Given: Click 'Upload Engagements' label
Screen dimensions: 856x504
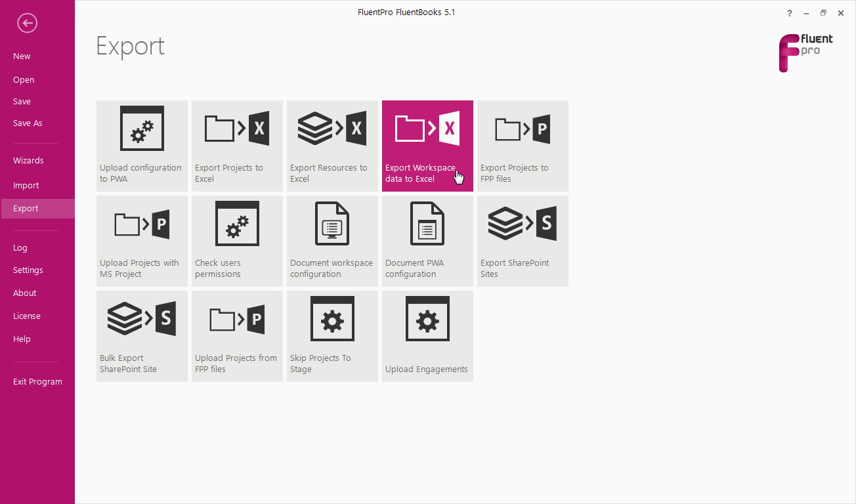Looking at the screenshot, I should [427, 369].
